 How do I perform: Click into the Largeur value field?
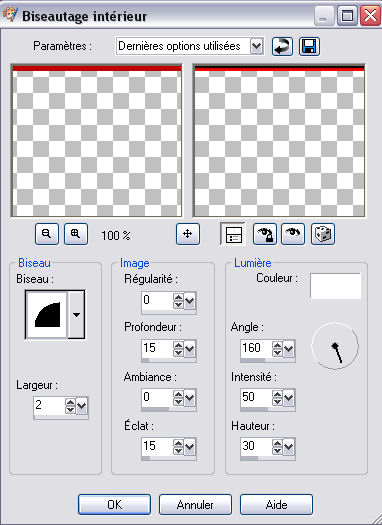[x=50, y=406]
